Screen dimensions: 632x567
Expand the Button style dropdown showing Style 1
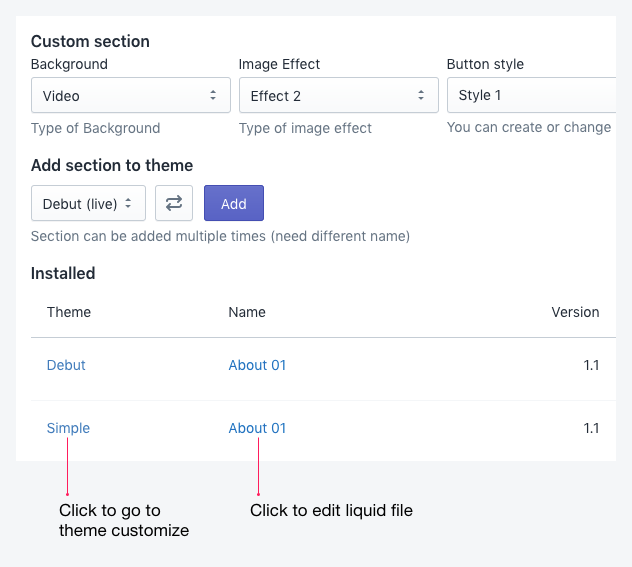531,95
